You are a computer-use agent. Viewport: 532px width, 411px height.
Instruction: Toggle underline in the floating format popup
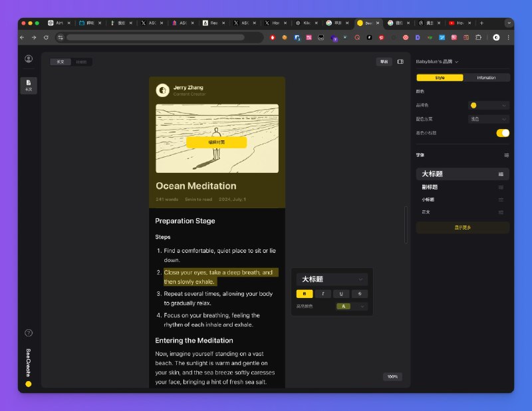341,294
